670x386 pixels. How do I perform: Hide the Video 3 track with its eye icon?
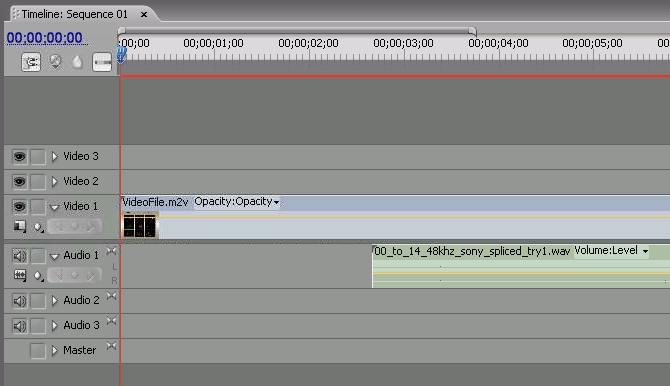[x=19, y=156]
